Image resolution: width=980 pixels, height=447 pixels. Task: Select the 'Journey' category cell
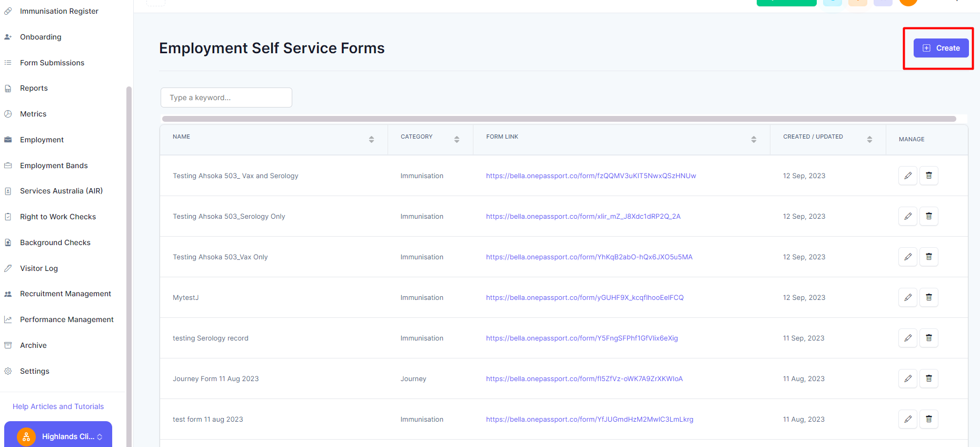[413, 379]
